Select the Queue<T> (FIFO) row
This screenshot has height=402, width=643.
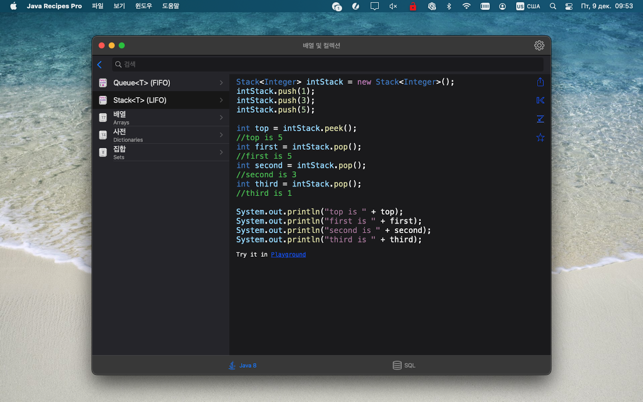(161, 83)
